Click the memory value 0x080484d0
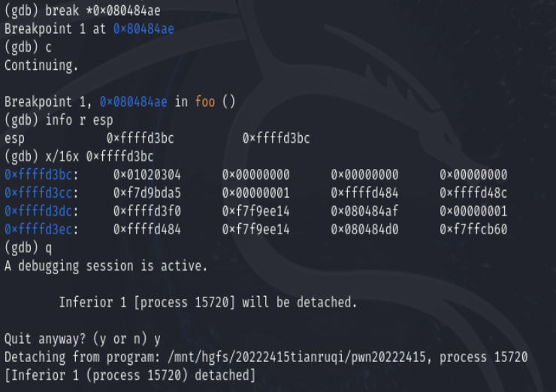Viewport: 556px width, 392px height. point(365,229)
